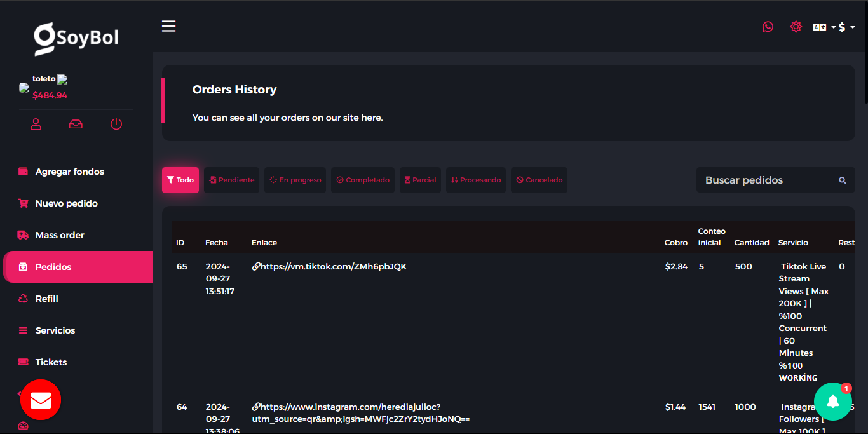Open Agregar fondos in sidebar
The width and height of the screenshot is (868, 434).
(x=69, y=172)
